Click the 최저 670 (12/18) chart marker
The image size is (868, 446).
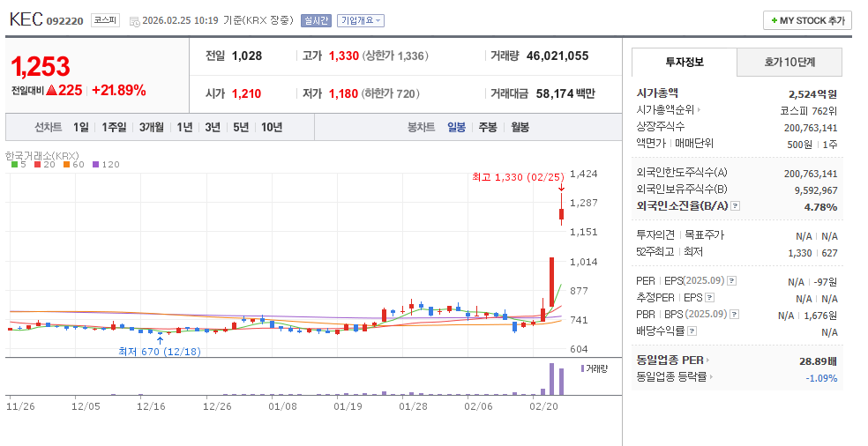click(160, 352)
